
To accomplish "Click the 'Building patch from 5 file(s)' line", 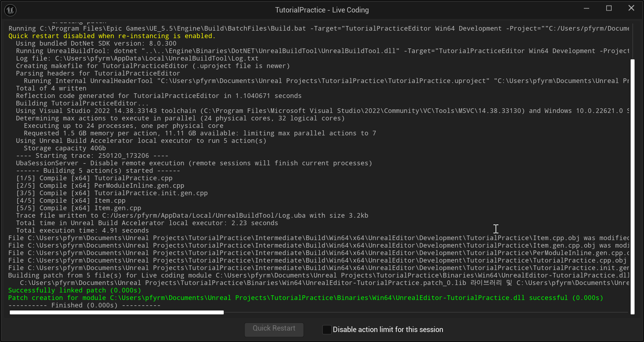I will click(319, 275).
